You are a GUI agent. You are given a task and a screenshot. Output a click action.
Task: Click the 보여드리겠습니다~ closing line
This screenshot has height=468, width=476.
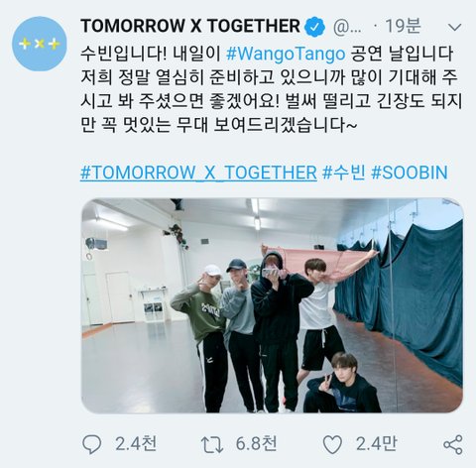click(x=286, y=125)
